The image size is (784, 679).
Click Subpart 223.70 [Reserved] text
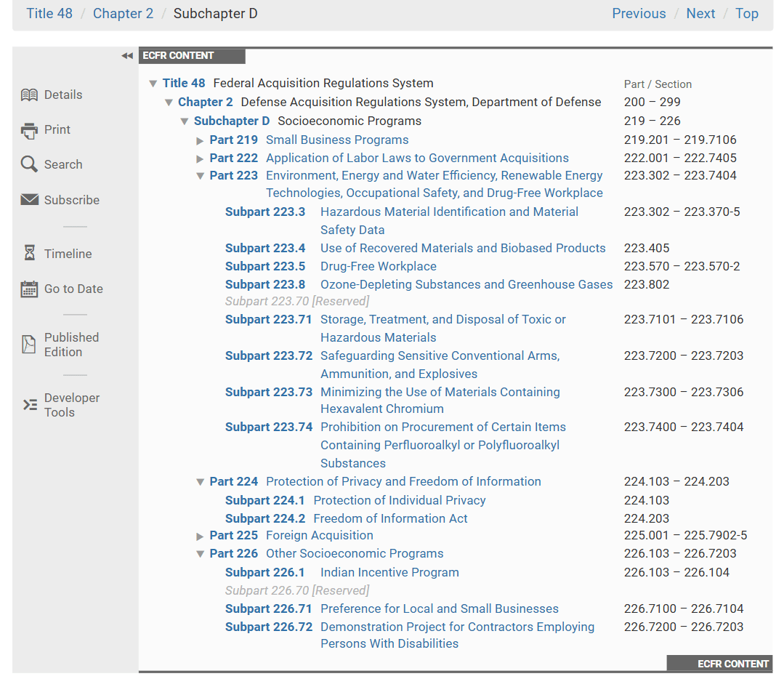point(297,301)
